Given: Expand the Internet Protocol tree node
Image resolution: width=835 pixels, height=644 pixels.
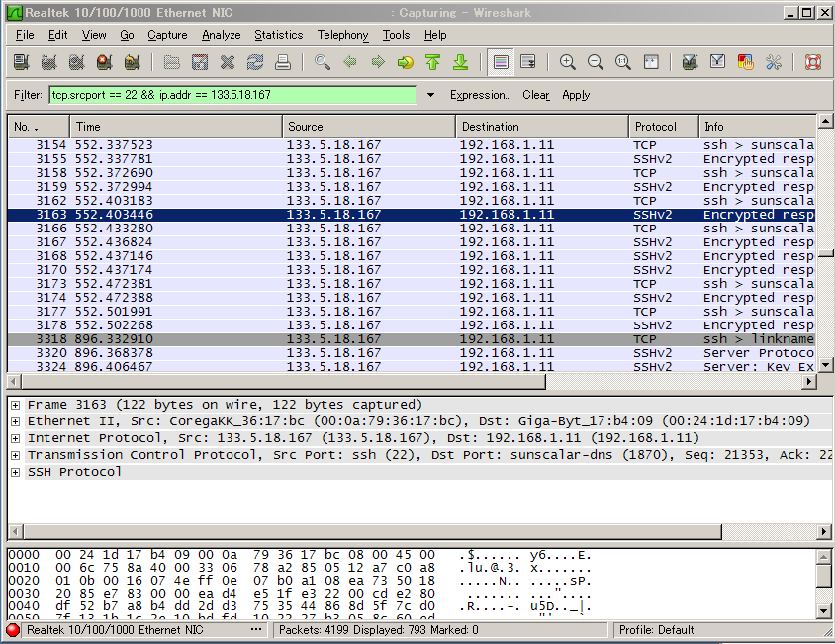Looking at the screenshot, I should tap(16, 438).
